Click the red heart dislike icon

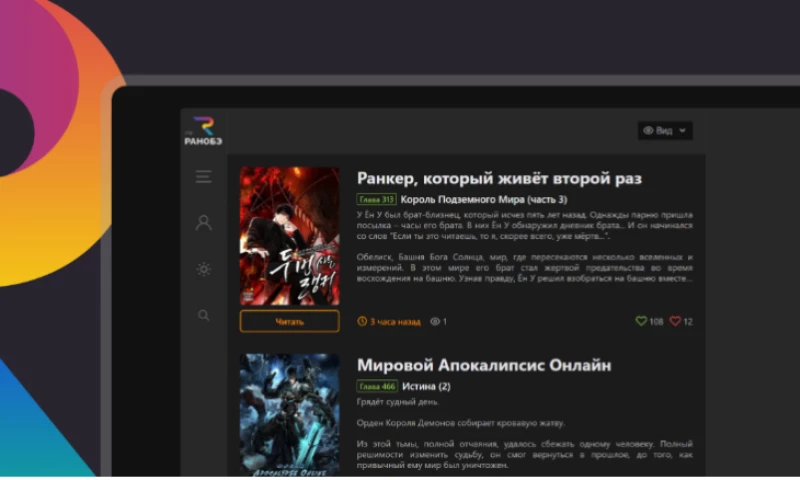[675, 321]
